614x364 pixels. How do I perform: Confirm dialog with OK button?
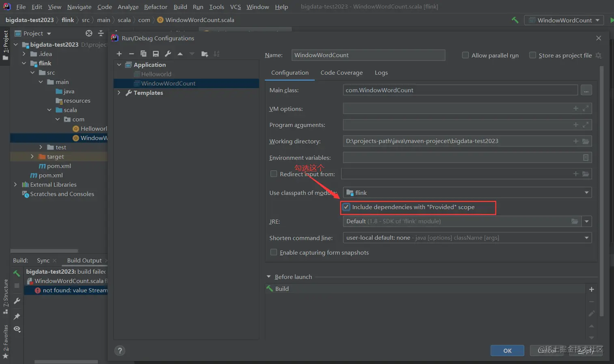[x=507, y=351]
